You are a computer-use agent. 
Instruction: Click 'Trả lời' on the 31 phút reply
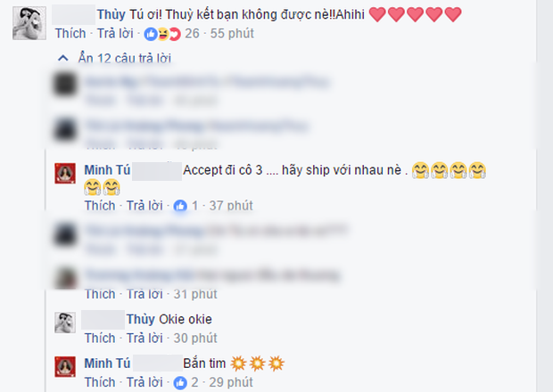(144, 294)
